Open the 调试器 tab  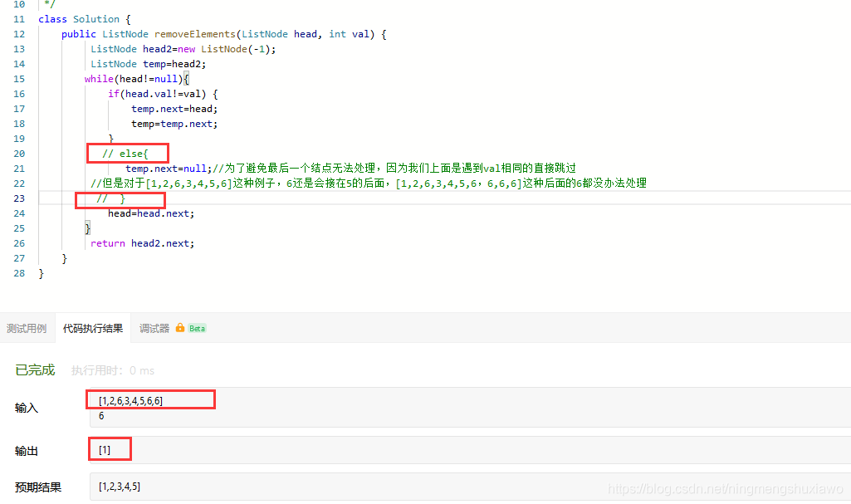[x=154, y=328]
